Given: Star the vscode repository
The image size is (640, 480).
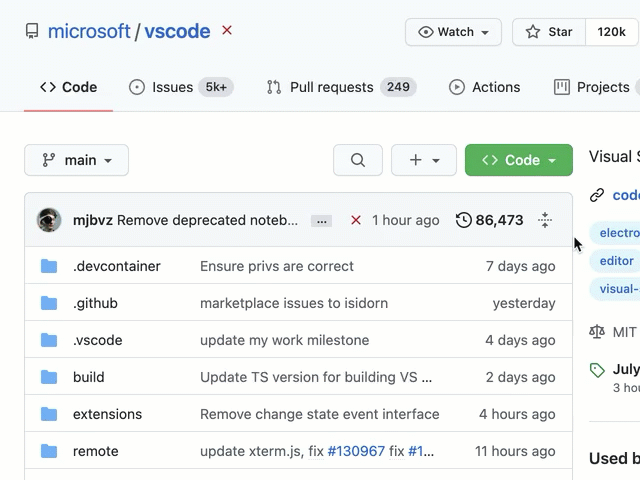Looking at the screenshot, I should coord(549,32).
